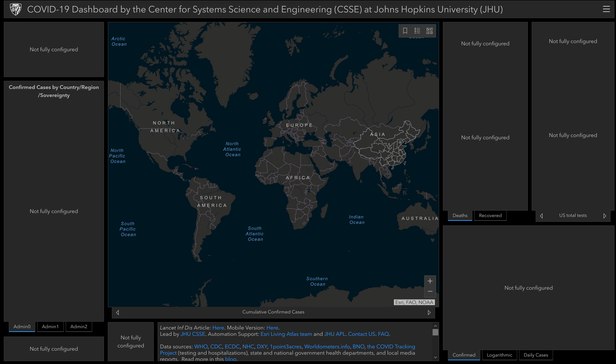Open the Esri Living Atlas team link
Screen dimensions: 616x364
286,334
